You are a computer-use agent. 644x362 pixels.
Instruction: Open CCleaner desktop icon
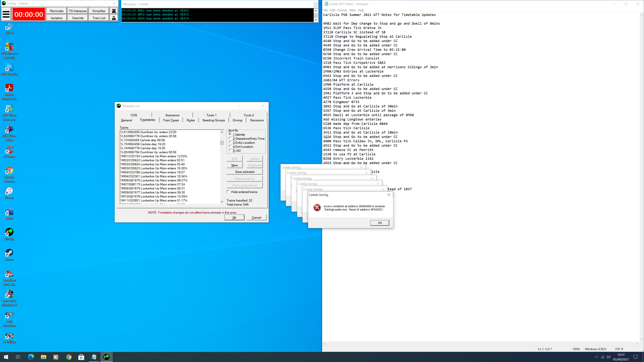tap(9, 152)
